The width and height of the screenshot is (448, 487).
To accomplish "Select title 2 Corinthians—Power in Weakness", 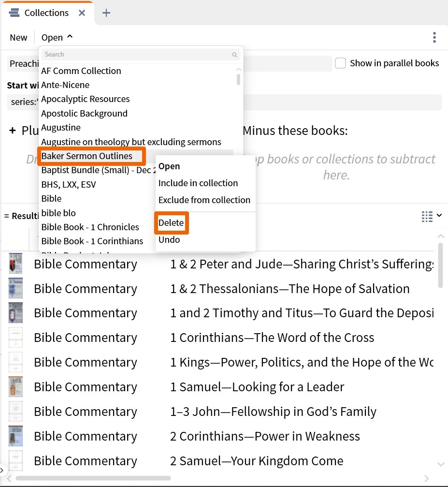I will coord(265,436).
